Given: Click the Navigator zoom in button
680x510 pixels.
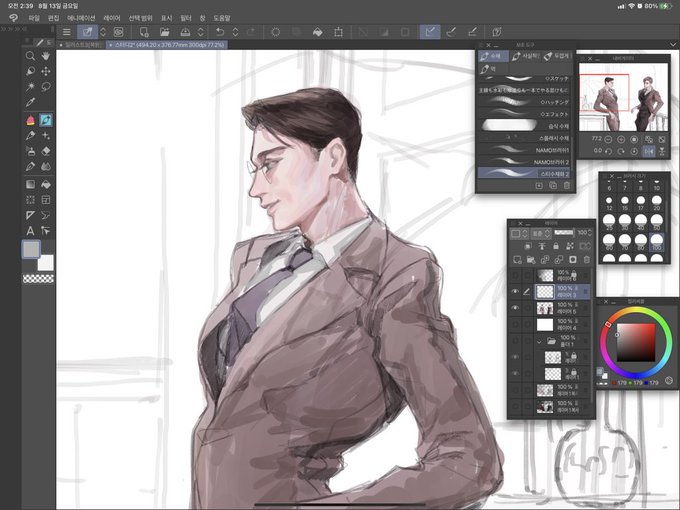Looking at the screenshot, I should pos(621,140).
